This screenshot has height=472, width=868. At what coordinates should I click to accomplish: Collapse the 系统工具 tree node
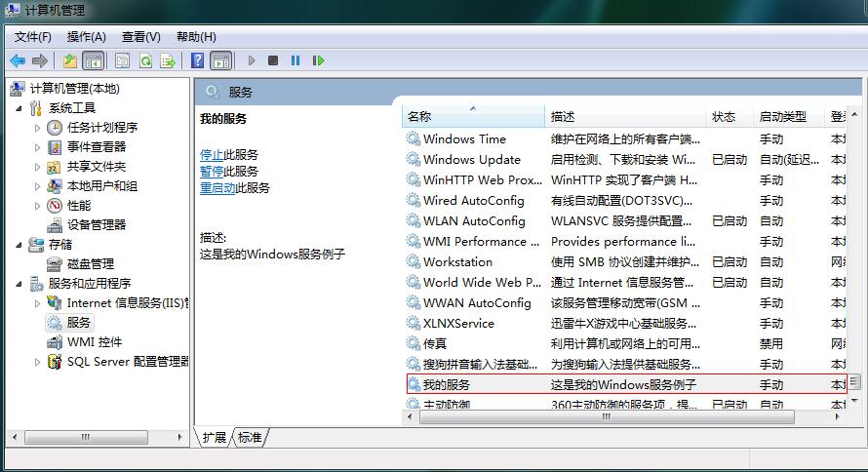pyautogui.click(x=19, y=108)
